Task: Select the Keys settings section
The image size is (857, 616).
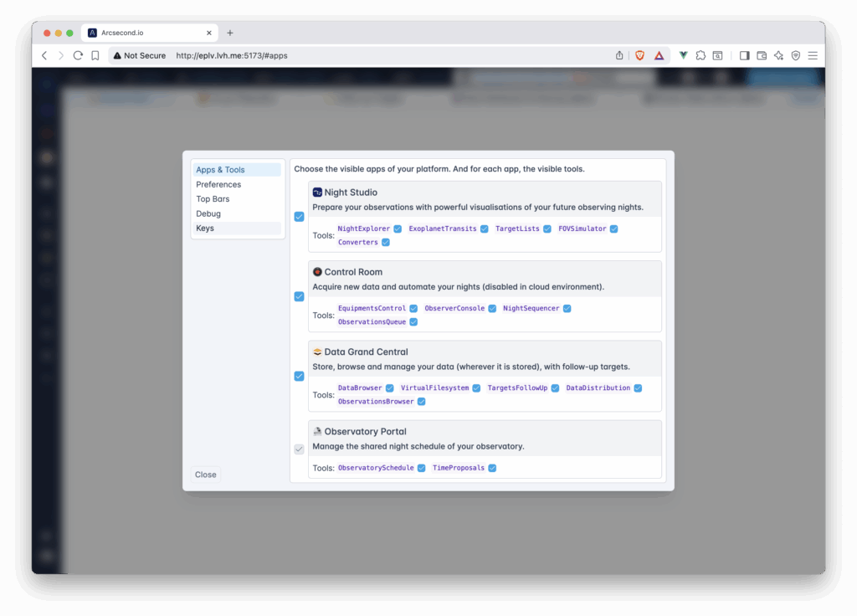Action: click(205, 228)
